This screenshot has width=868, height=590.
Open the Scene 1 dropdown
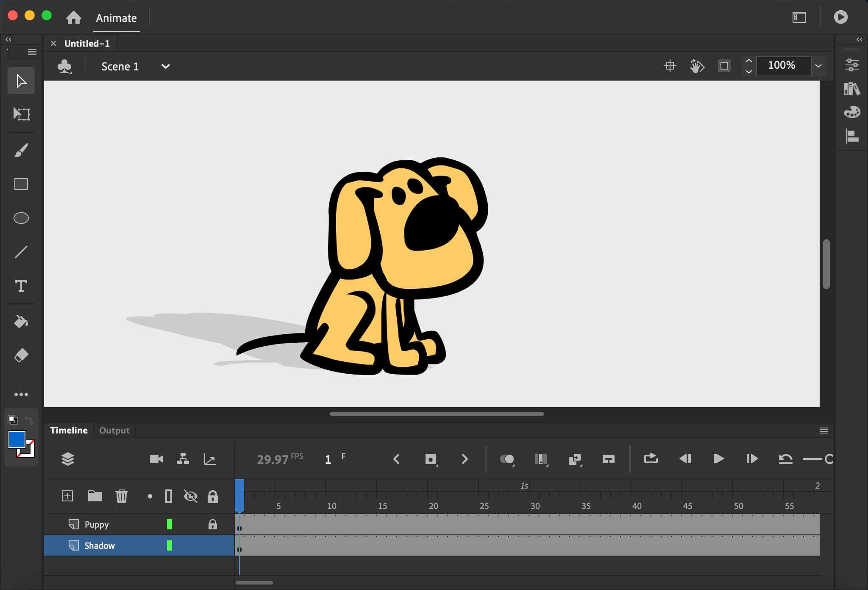coord(165,67)
